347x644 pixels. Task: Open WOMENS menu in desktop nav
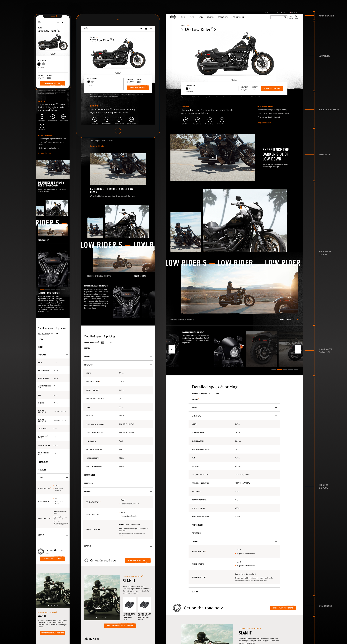point(210,17)
